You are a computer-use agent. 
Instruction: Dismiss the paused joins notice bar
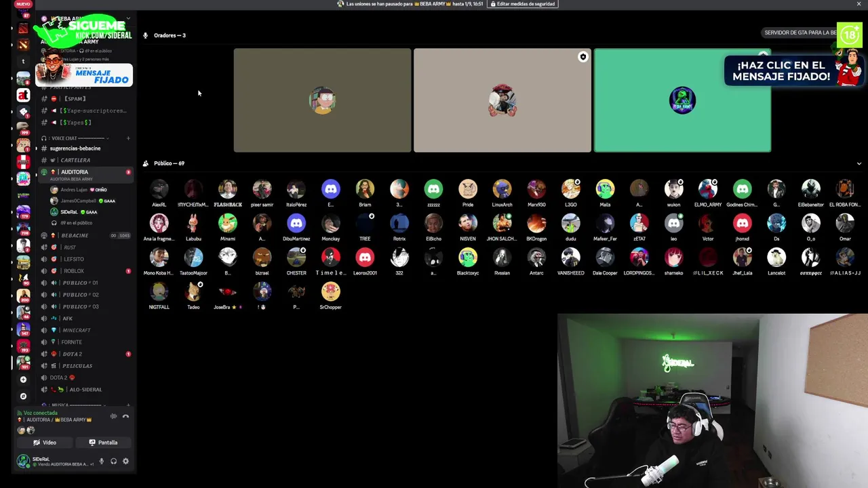tap(859, 4)
